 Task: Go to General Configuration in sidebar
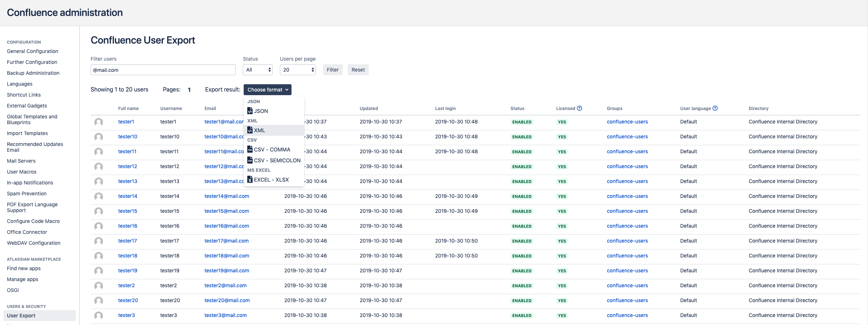click(33, 51)
